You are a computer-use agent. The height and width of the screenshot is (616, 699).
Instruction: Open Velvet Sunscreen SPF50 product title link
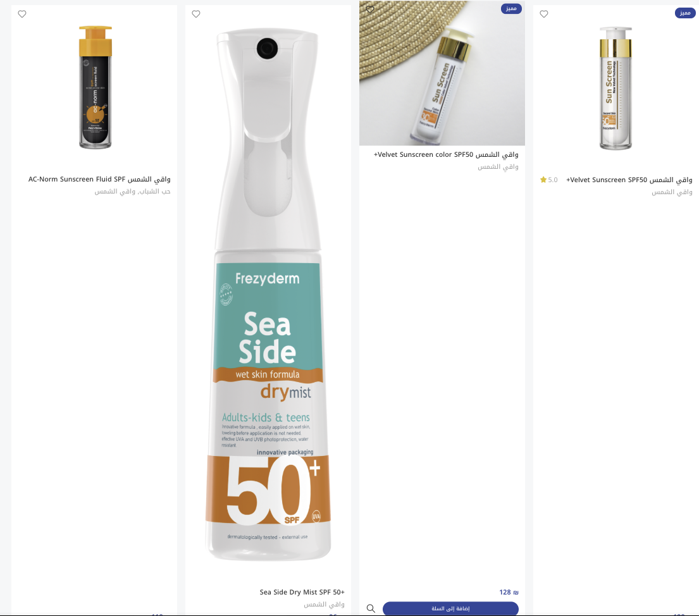[629, 180]
